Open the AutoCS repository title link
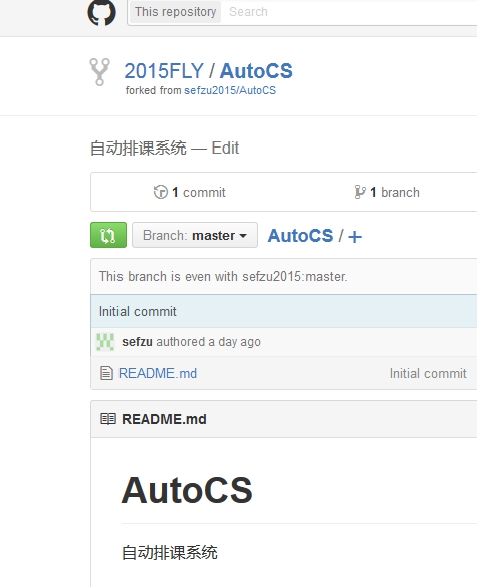The image size is (477, 587). pyautogui.click(x=256, y=71)
